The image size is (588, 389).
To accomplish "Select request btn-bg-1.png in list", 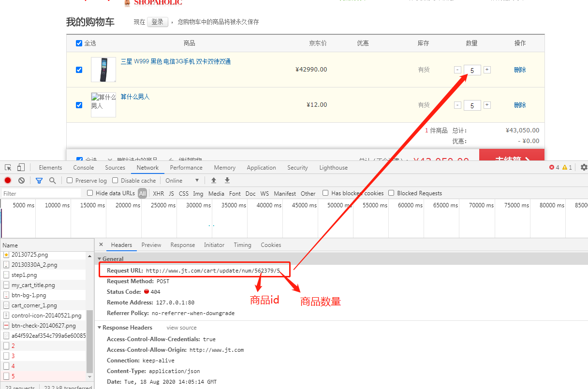I will tap(44, 295).
